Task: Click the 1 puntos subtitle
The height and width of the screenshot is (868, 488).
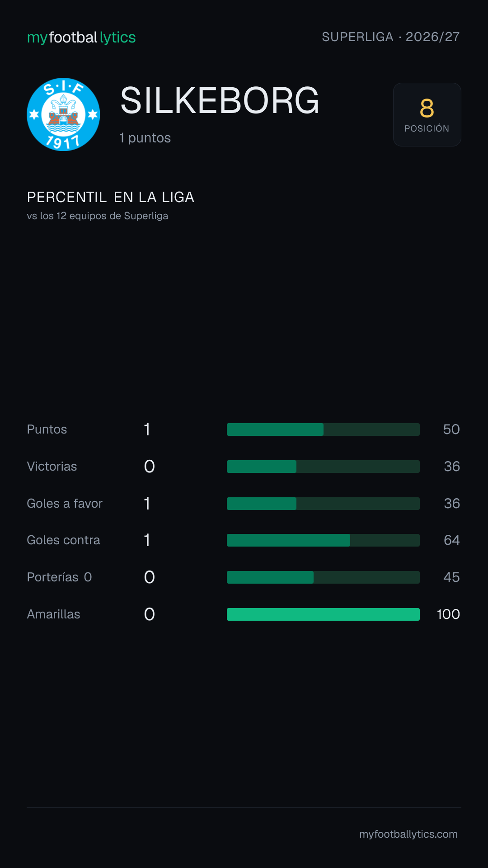Action: [145, 138]
